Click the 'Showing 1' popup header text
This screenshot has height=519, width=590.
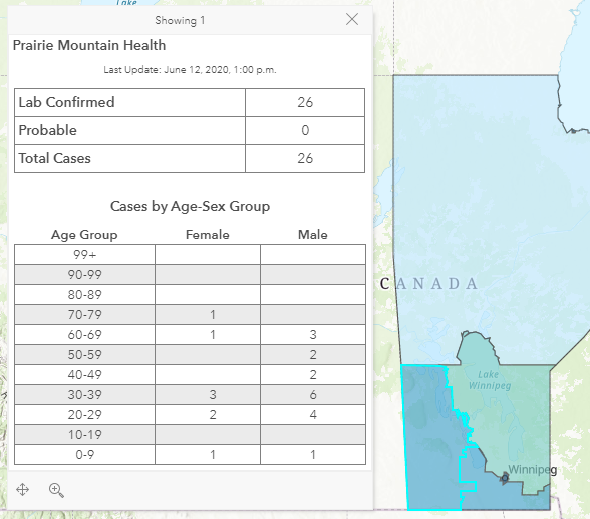pyautogui.click(x=180, y=20)
